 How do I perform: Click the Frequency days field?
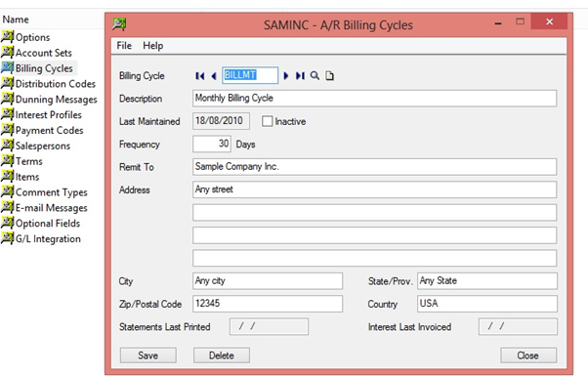click(x=212, y=144)
